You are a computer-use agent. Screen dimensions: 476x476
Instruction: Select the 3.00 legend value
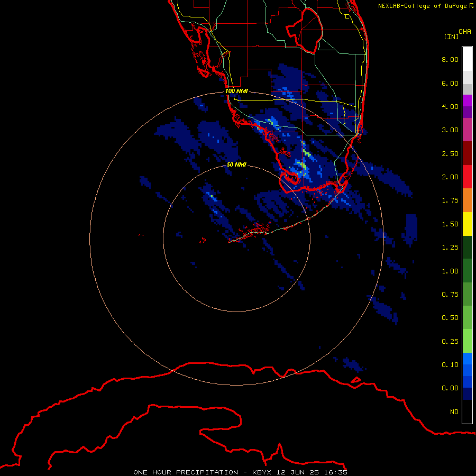click(x=450, y=130)
